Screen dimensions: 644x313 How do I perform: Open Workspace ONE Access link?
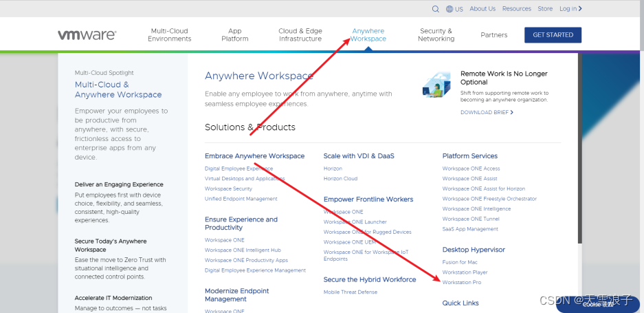[471, 169]
